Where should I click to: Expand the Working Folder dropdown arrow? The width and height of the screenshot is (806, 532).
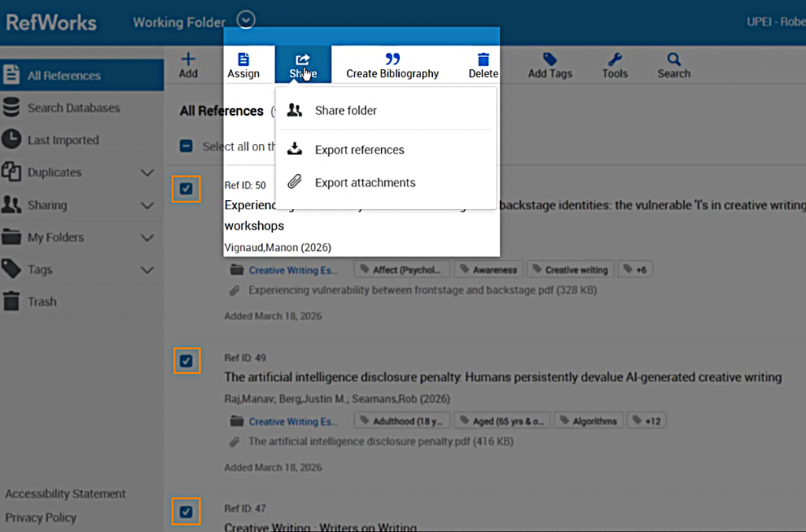(x=246, y=20)
